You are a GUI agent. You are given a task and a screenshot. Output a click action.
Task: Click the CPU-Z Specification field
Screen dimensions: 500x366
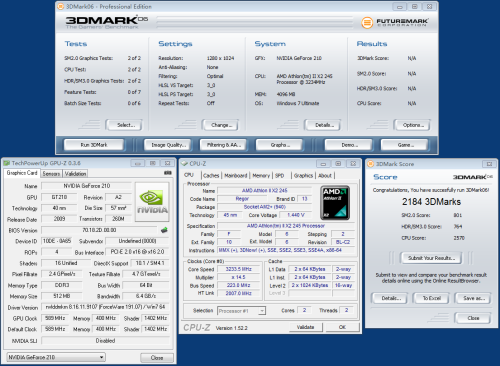coord(286,226)
